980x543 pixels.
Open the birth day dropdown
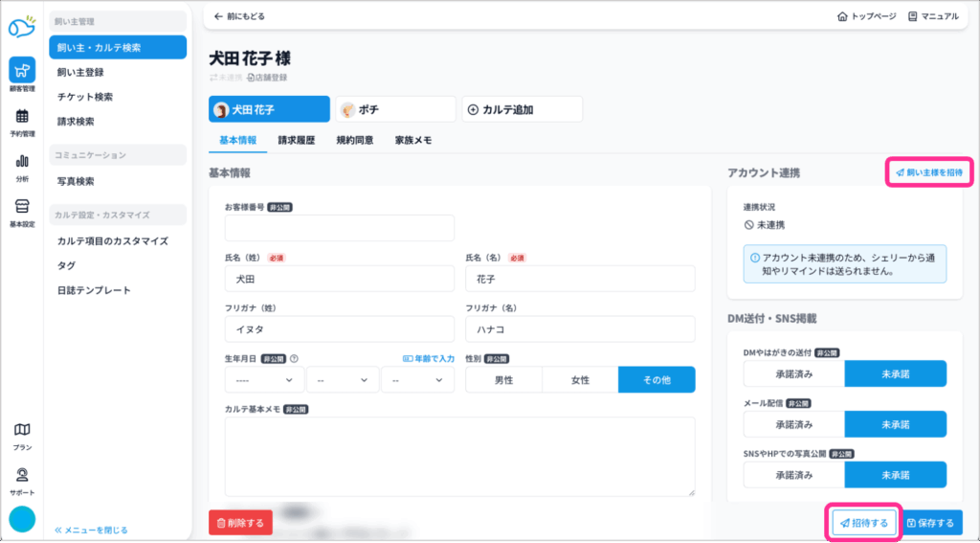coord(417,380)
